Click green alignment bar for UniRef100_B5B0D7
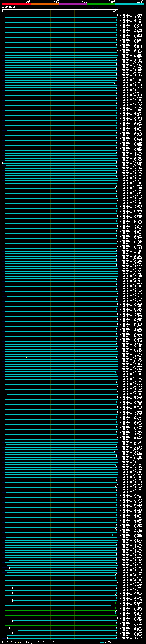The image size is (146, 644). (x=61, y=603)
